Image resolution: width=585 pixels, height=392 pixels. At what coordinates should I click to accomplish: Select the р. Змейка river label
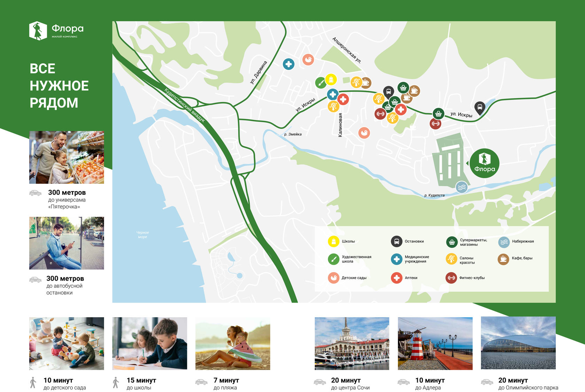click(x=293, y=134)
